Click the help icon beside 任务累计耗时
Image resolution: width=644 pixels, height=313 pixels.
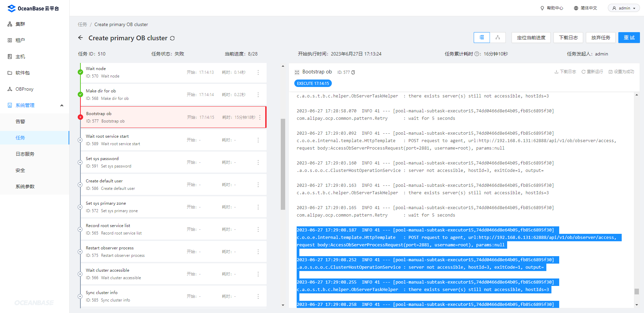tap(477, 54)
